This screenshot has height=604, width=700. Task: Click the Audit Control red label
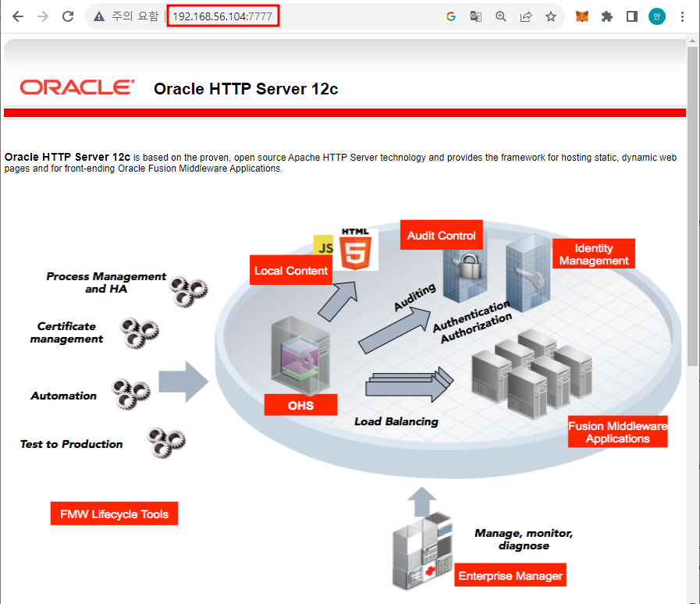(x=441, y=235)
